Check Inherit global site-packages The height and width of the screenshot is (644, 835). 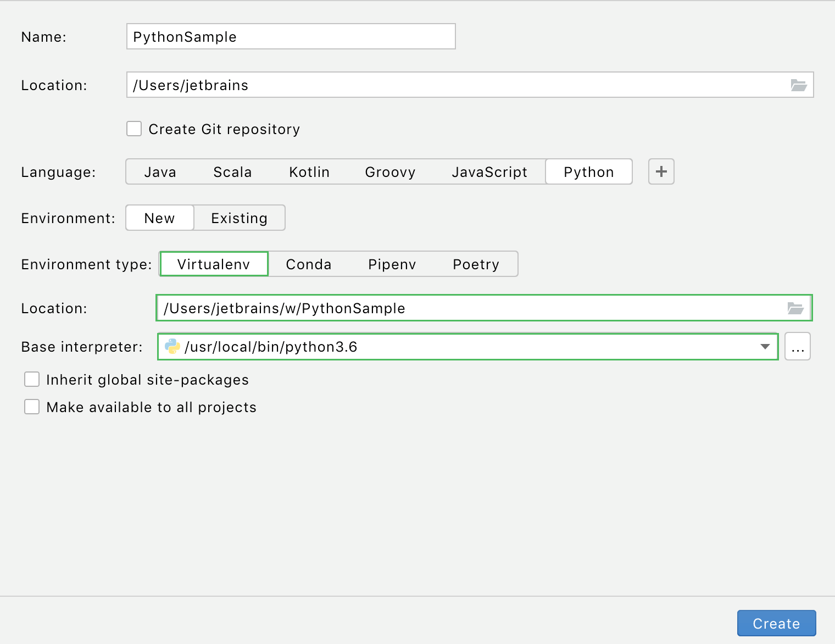click(32, 379)
